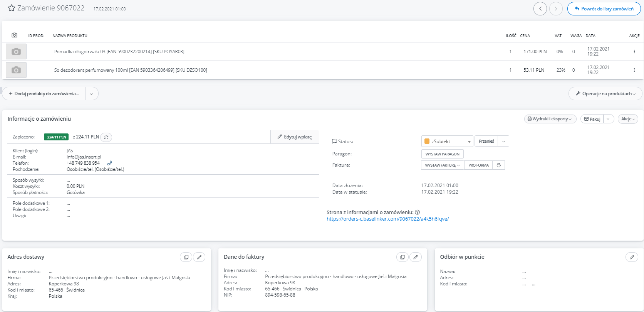644x312 pixels.
Task: Click the 0% VAT value
Action: tap(560, 51)
